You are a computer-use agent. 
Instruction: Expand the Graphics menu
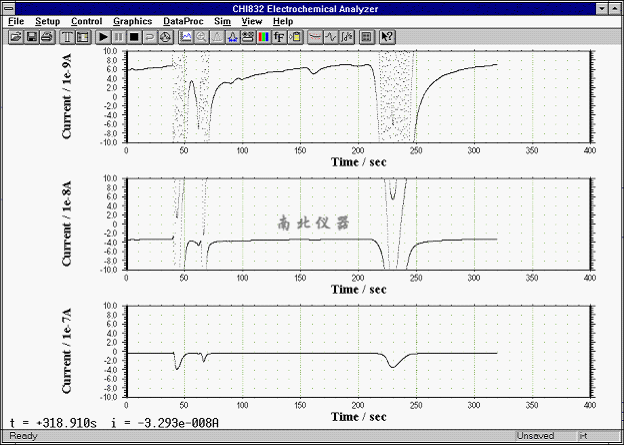(x=132, y=21)
